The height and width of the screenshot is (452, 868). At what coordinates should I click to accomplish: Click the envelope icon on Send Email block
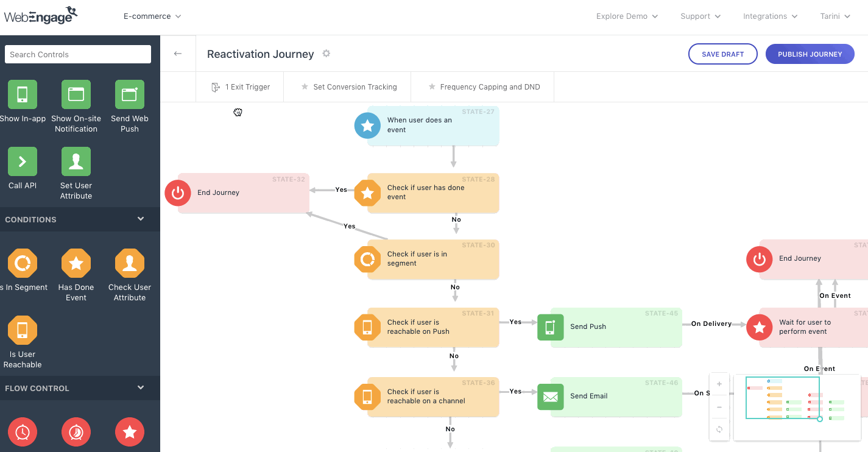pos(550,397)
